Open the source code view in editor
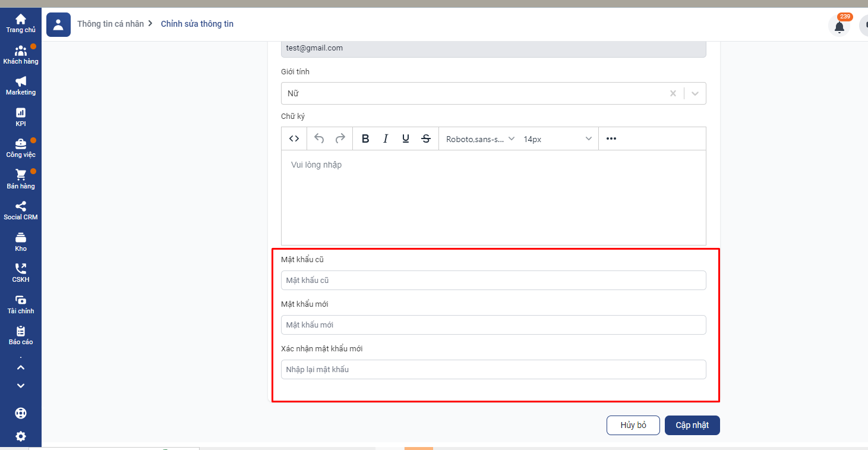868x450 pixels. click(294, 139)
